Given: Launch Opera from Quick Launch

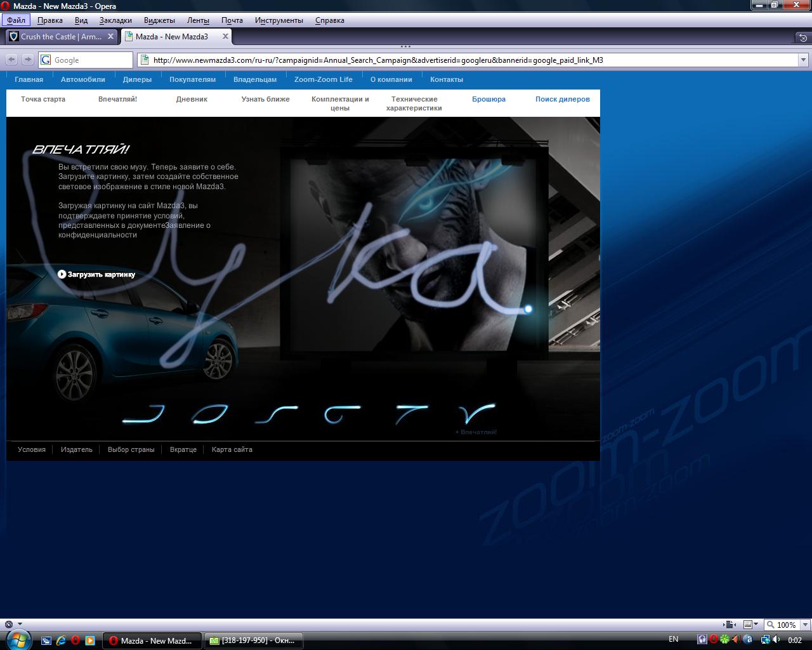Looking at the screenshot, I should pyautogui.click(x=75, y=640).
